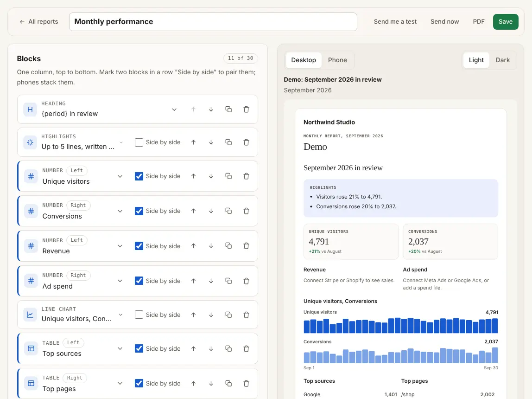532x399 pixels.
Task: Uncheck Side by side for Top pages
Action: 139,383
